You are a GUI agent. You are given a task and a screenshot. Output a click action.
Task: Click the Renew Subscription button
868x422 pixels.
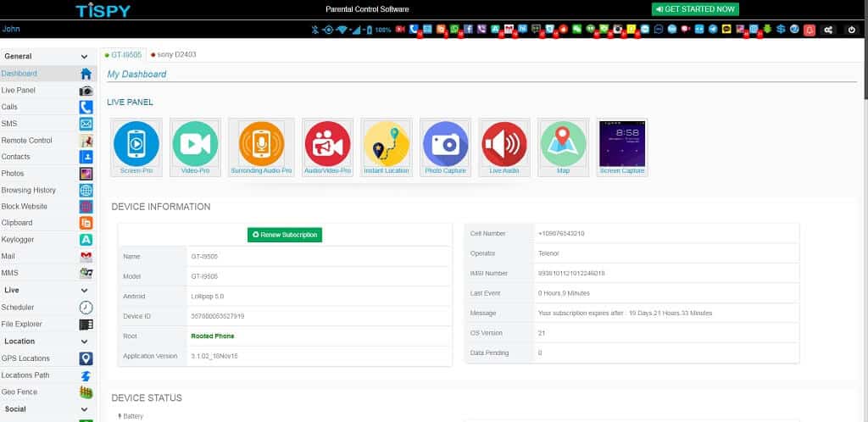(x=285, y=235)
